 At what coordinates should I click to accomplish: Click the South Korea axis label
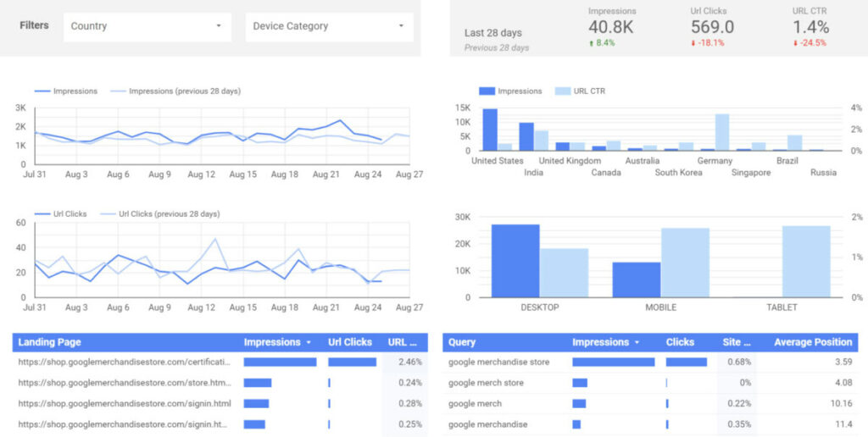679,173
